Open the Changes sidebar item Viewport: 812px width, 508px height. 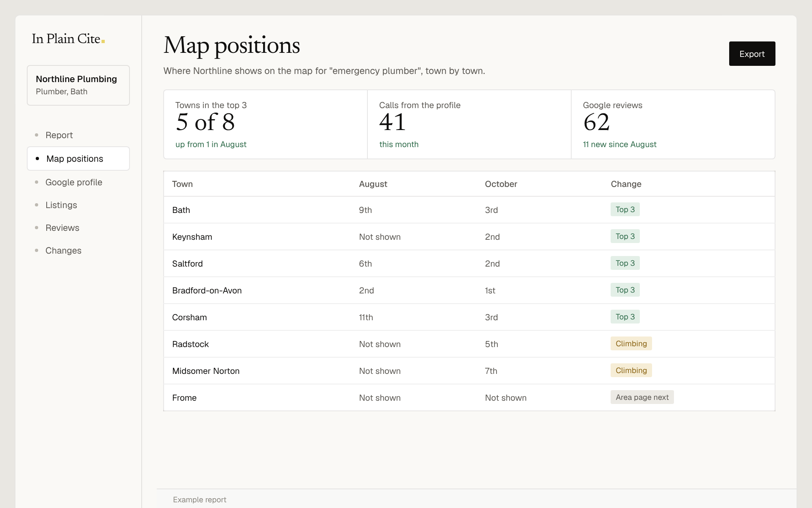point(78,250)
